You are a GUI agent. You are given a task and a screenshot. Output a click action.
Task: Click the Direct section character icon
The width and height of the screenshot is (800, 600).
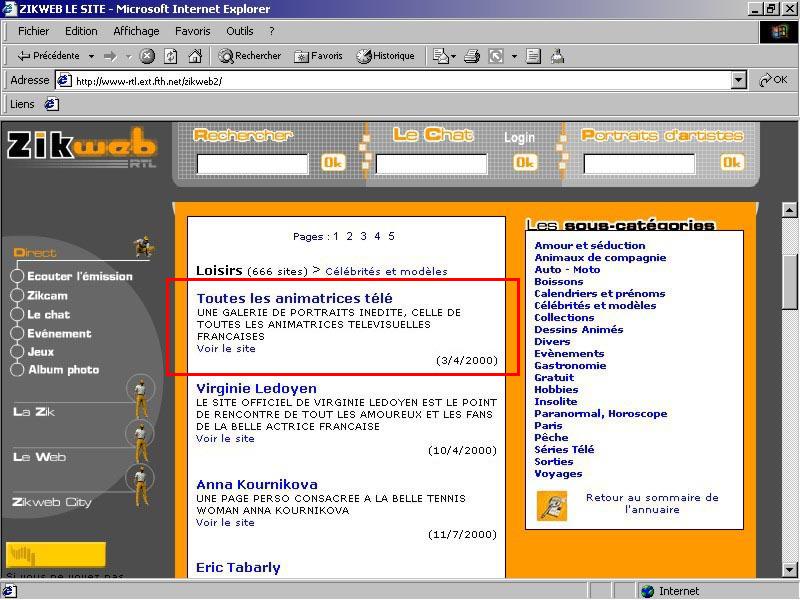coord(144,246)
